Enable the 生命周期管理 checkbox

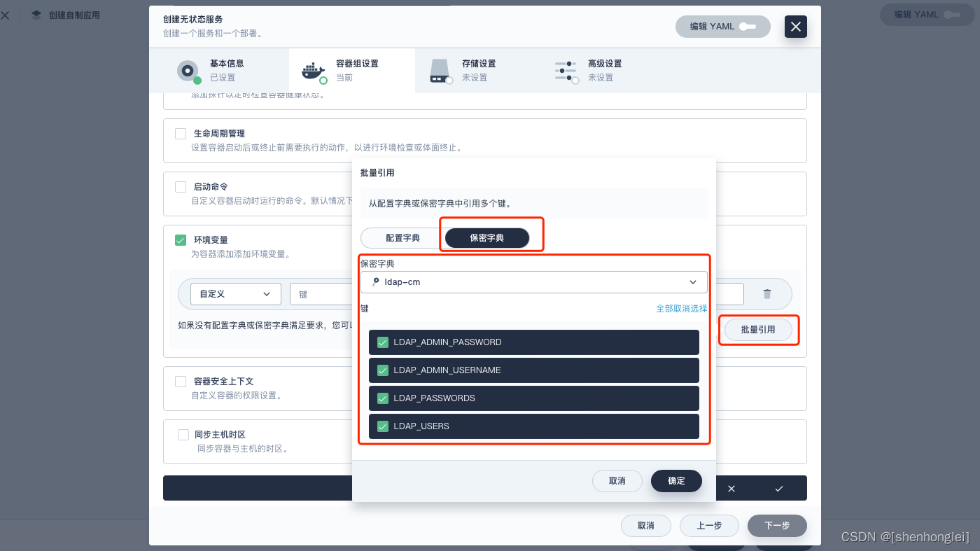pyautogui.click(x=181, y=134)
